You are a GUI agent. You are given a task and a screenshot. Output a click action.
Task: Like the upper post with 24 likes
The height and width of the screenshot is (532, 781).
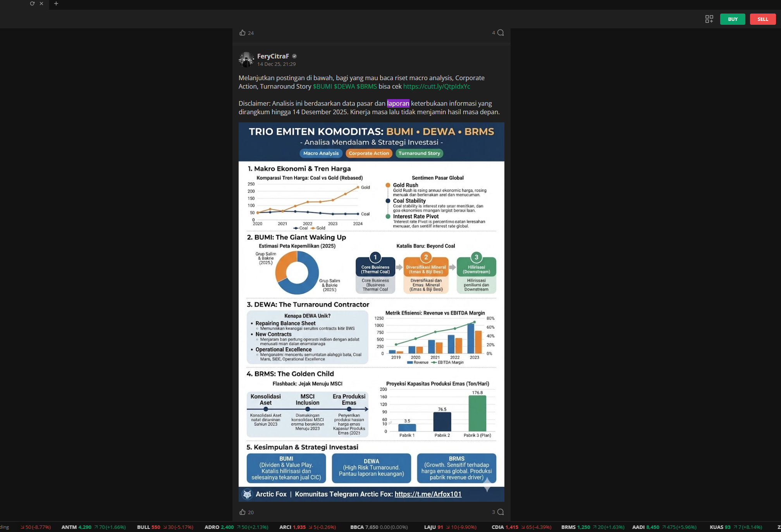point(243,33)
